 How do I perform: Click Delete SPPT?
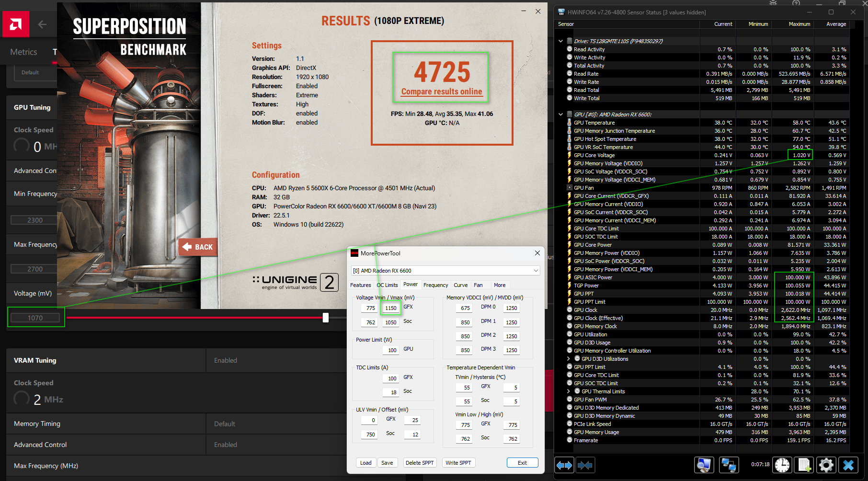[x=420, y=463]
